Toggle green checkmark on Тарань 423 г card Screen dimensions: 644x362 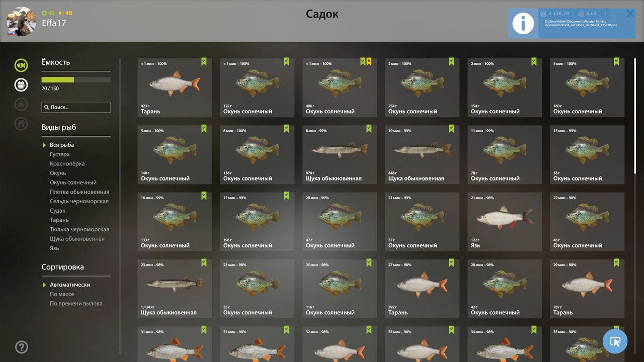[204, 61]
